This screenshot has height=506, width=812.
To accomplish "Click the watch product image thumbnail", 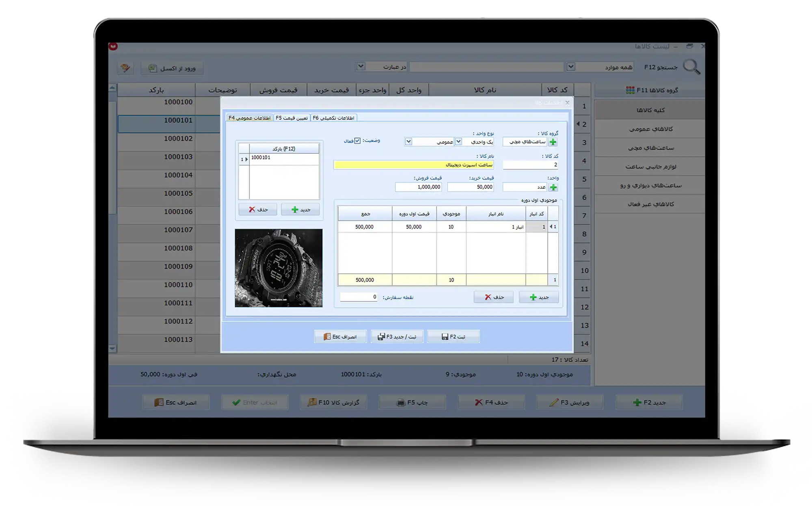I will click(x=279, y=268).
